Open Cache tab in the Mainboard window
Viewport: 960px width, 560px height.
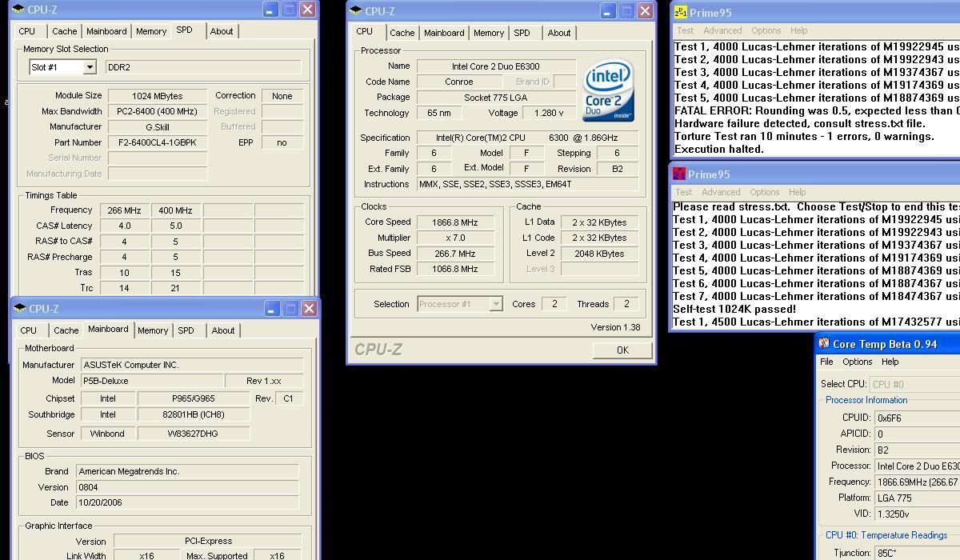(66, 330)
